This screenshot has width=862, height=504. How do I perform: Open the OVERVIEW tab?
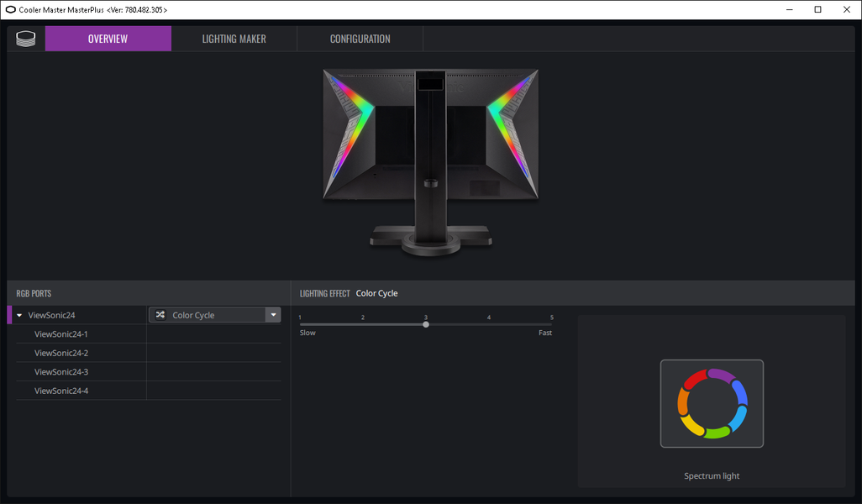[x=108, y=39]
